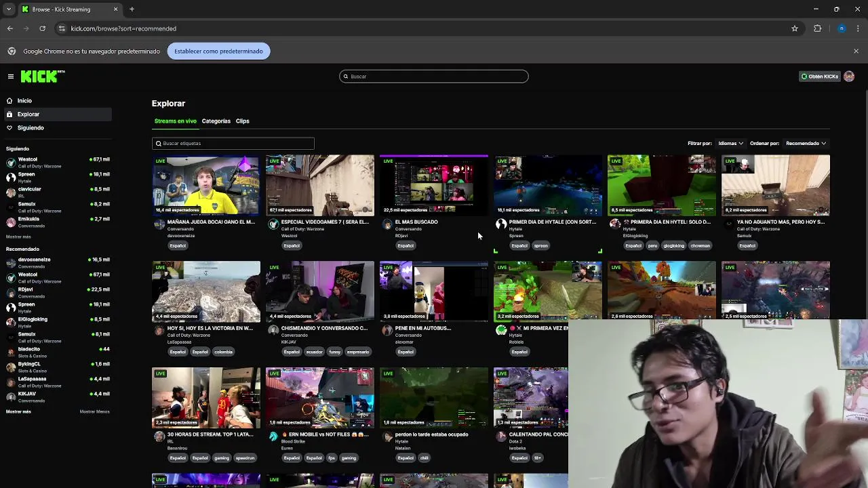
Task: Expand the Idiomas filter dropdown
Action: click(731, 144)
